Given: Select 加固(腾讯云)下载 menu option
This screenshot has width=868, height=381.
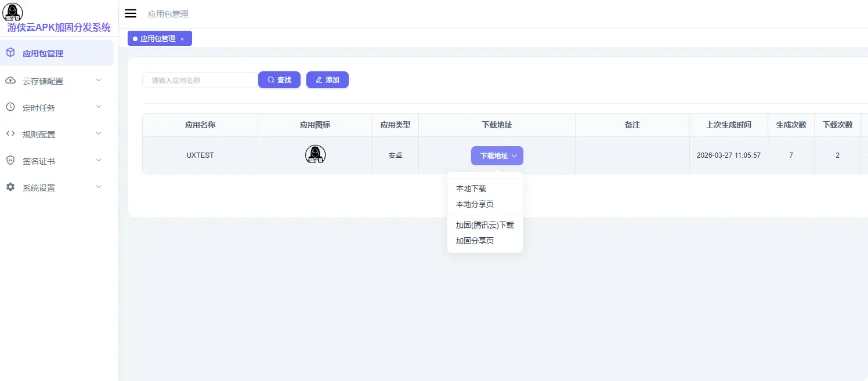Looking at the screenshot, I should pos(485,225).
